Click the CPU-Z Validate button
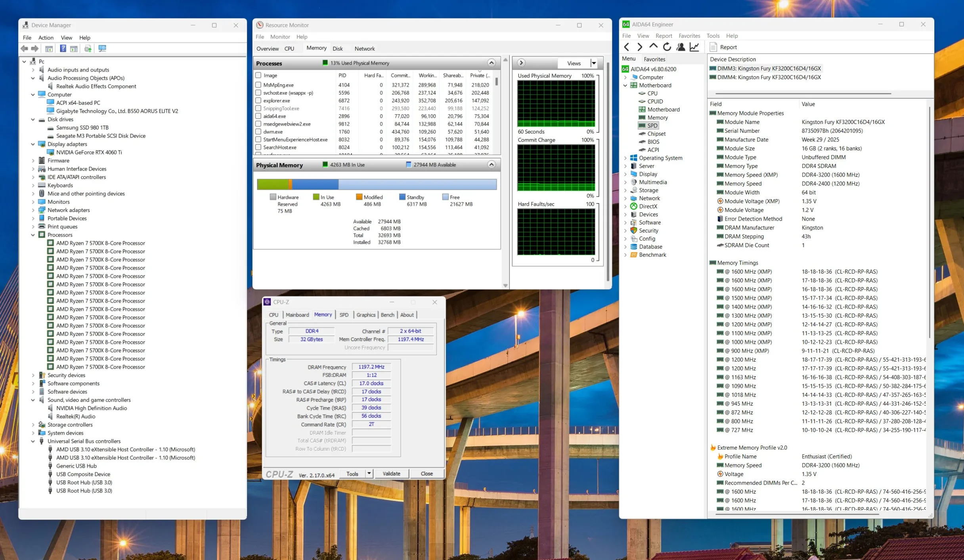964x560 pixels. click(x=391, y=474)
